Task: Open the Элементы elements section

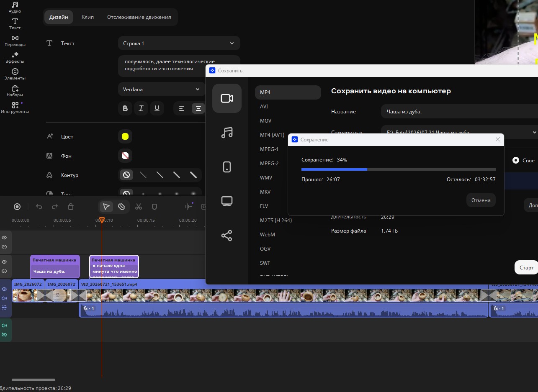Action: tap(15, 74)
